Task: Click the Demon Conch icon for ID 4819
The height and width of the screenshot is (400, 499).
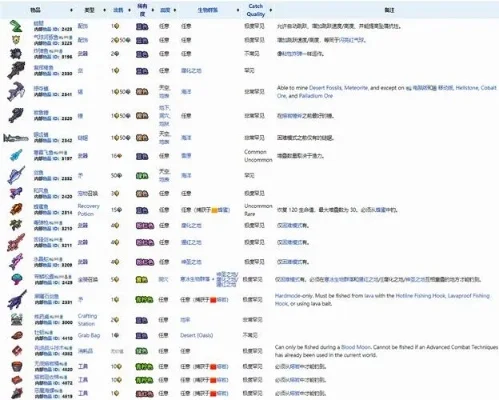Action: pyautogui.click(x=17, y=393)
